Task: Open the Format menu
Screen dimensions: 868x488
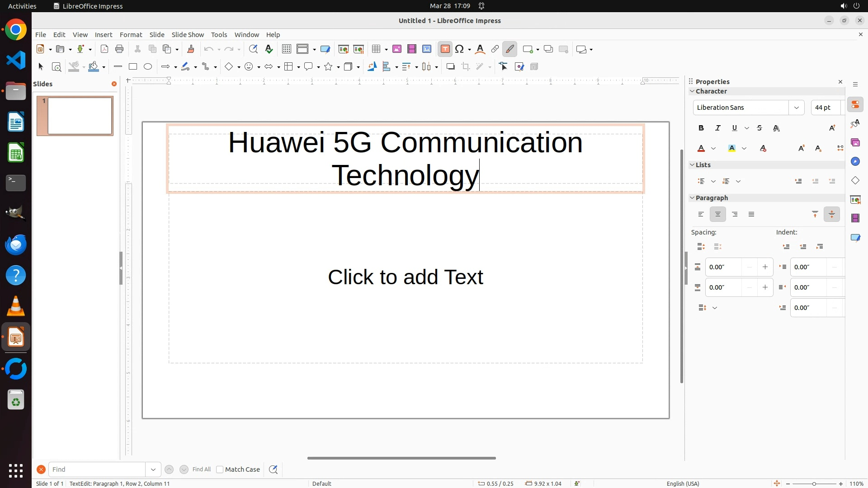Action: 131,35
